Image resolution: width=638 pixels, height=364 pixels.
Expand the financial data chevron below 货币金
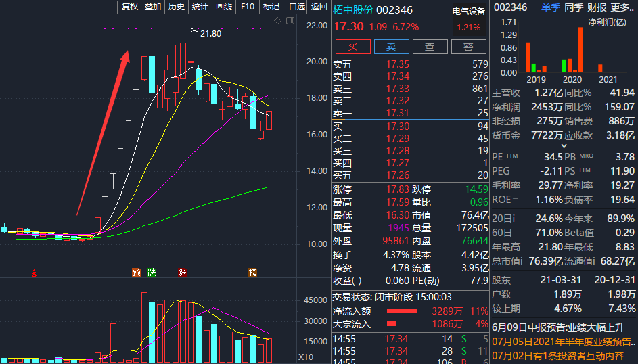[563, 146]
